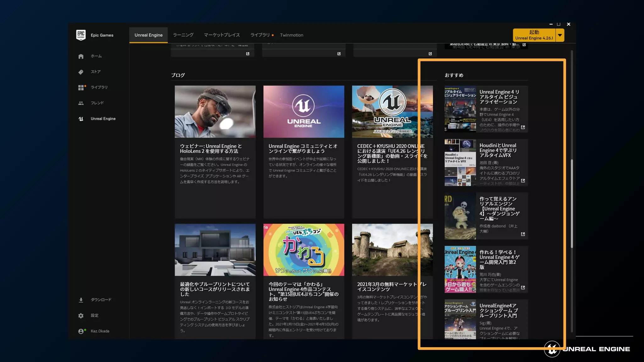This screenshot has width=644, height=362.
Task: Click the vertical scrollbar thumb
Action: 572,204
